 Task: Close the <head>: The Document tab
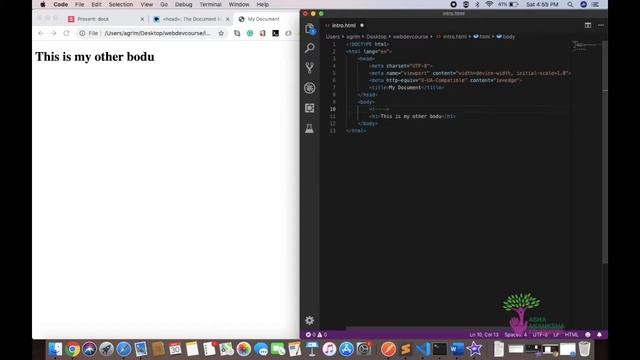click(x=228, y=19)
